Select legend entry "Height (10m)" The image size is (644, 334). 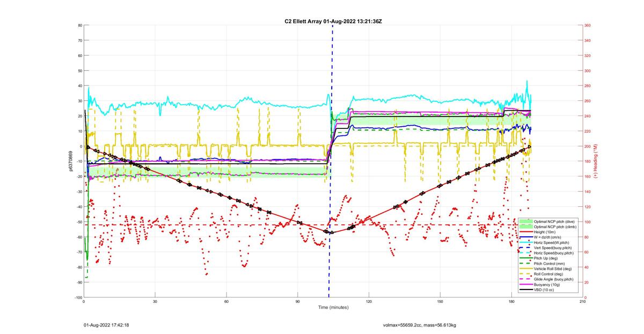click(546, 233)
